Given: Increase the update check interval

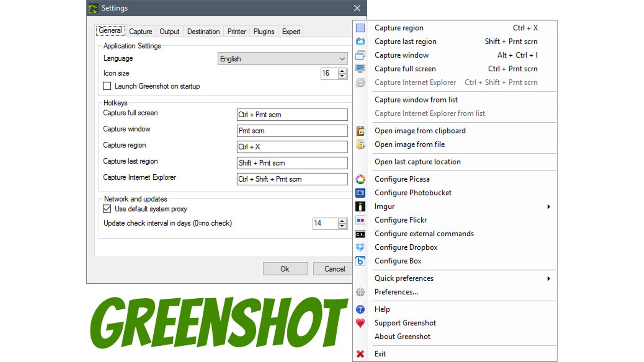Looking at the screenshot, I should coord(342,221).
